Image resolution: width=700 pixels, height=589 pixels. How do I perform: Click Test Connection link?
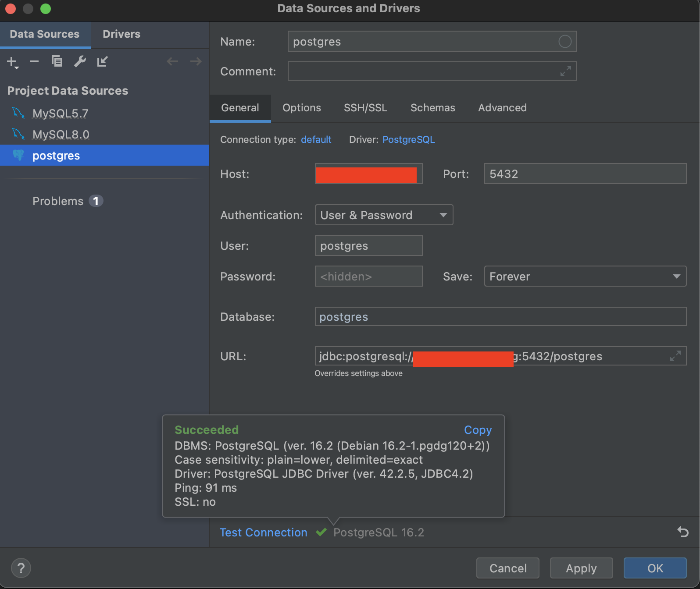pos(263,532)
